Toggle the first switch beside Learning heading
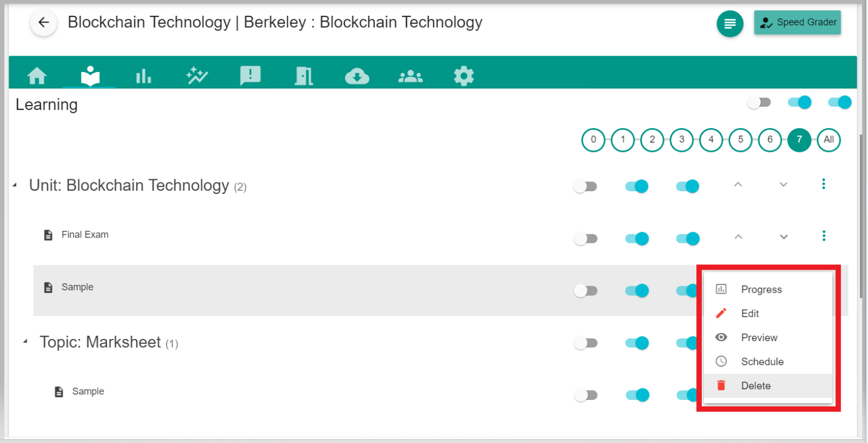This screenshot has height=443, width=868. pyautogui.click(x=759, y=102)
